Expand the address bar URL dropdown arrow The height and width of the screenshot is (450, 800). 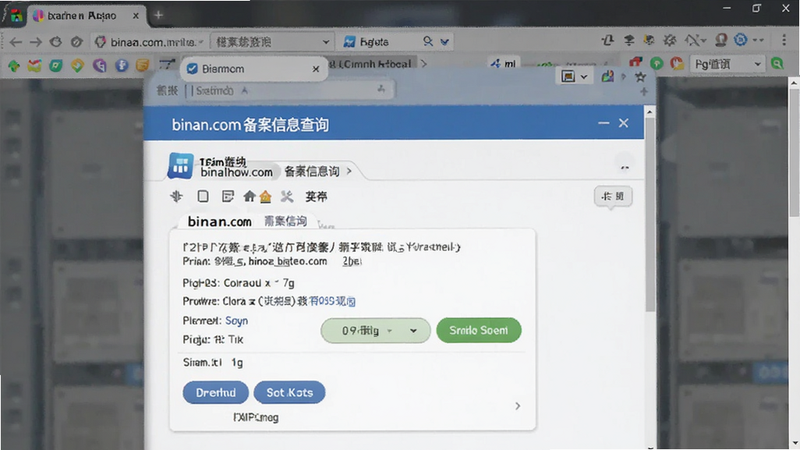point(201,42)
